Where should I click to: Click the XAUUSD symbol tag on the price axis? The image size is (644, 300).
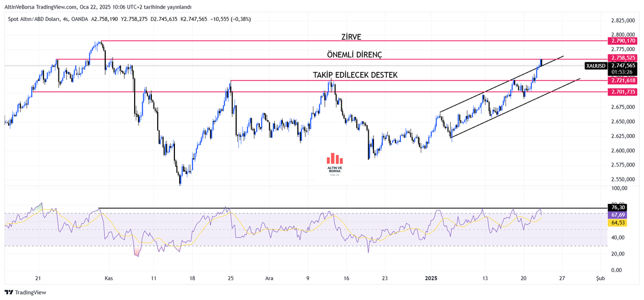click(x=596, y=65)
